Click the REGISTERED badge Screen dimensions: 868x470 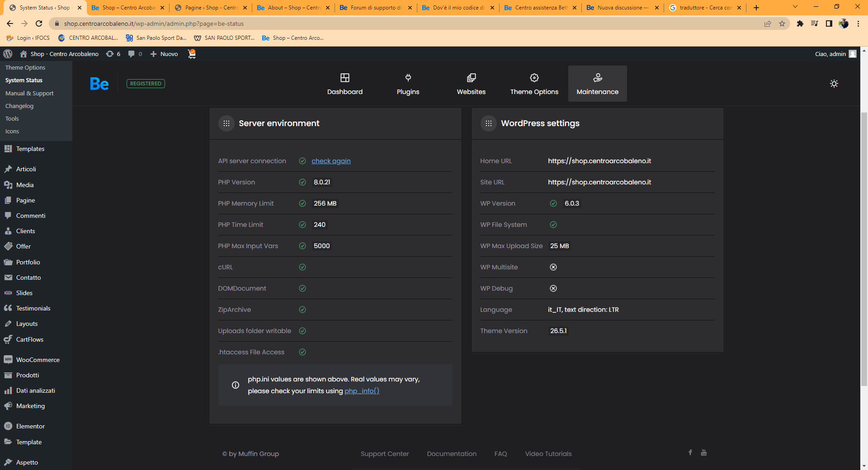(146, 84)
